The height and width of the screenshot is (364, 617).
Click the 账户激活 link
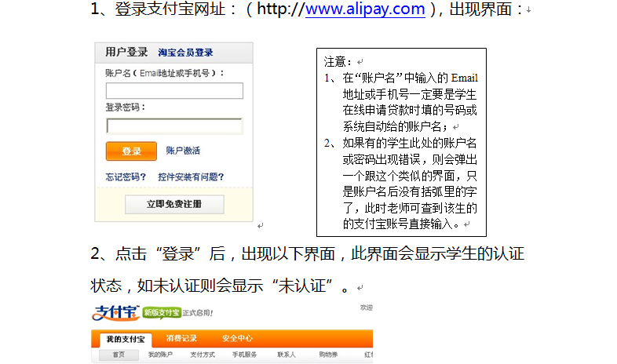pos(183,151)
